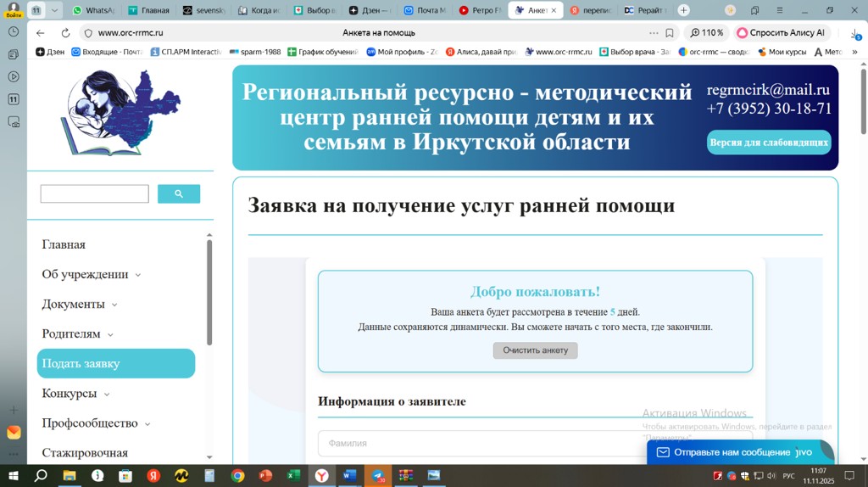This screenshot has height=487, width=868.
Task: Expand the "Родителям" submenu
Action: (x=110, y=334)
